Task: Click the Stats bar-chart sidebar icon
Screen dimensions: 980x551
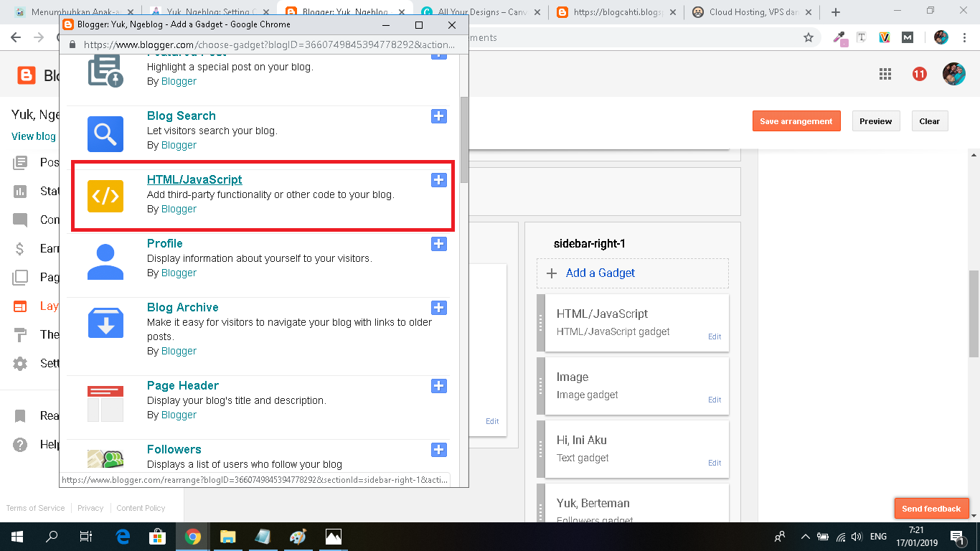Action: click(x=20, y=192)
